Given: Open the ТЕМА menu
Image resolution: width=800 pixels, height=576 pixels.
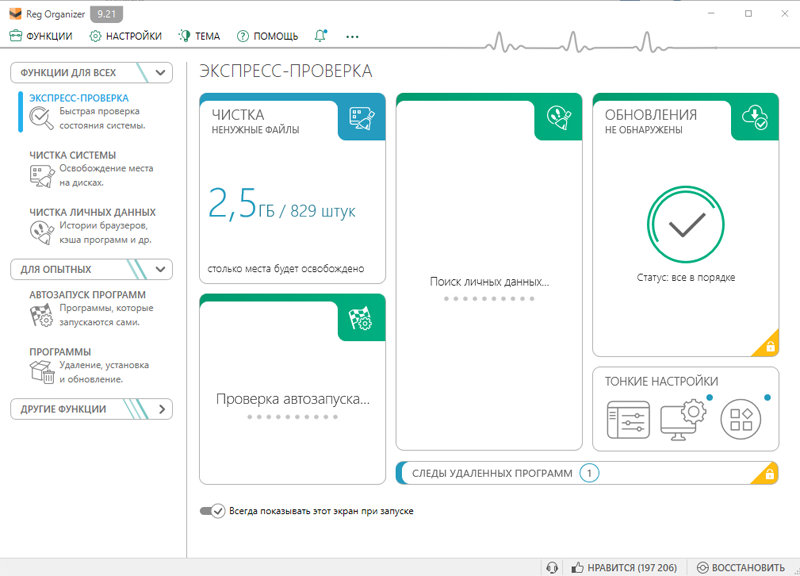Looking at the screenshot, I should click(199, 36).
